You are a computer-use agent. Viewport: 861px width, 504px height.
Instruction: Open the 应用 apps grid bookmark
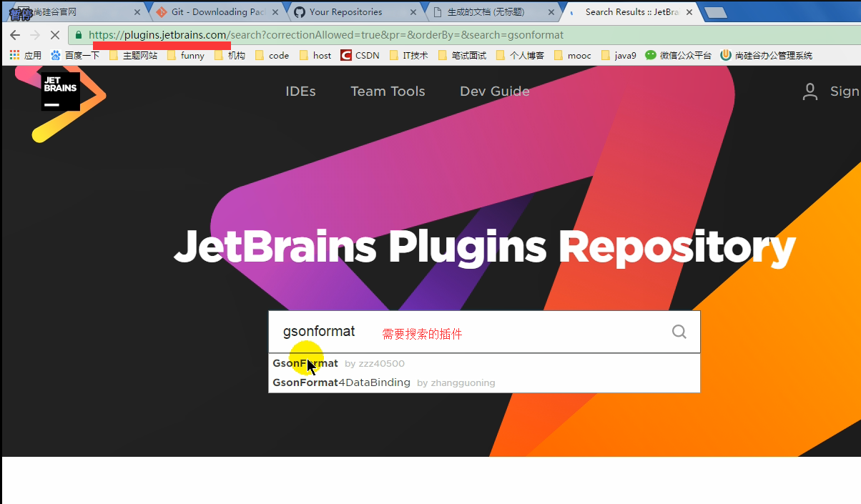click(25, 55)
